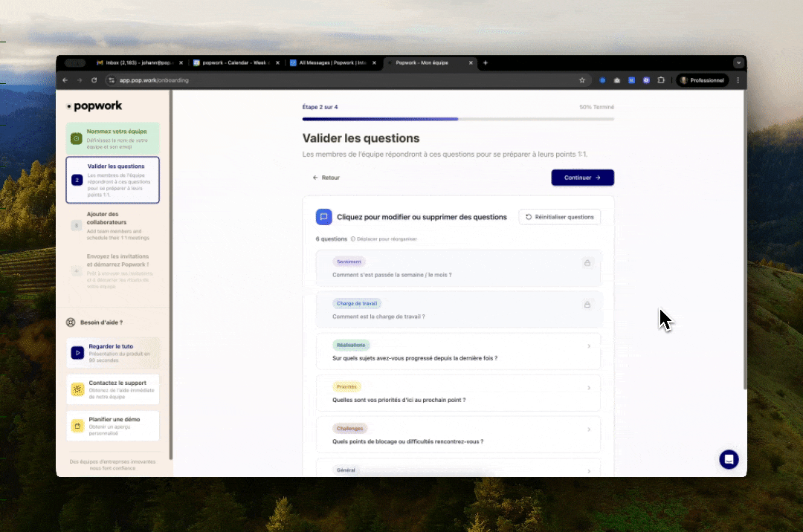Click the Retour link
Image resolution: width=803 pixels, height=532 pixels.
point(326,178)
